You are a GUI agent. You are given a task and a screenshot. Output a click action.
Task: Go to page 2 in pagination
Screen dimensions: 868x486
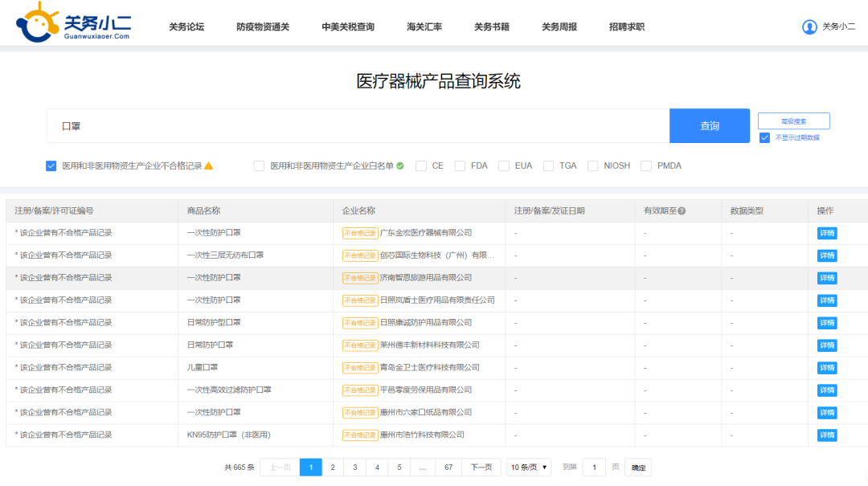[333, 468]
